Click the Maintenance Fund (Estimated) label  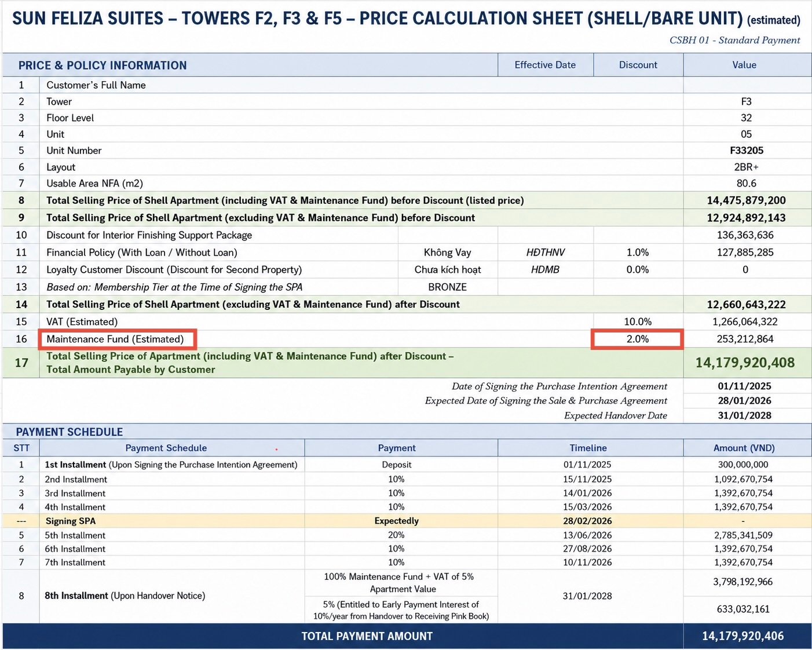click(115, 339)
